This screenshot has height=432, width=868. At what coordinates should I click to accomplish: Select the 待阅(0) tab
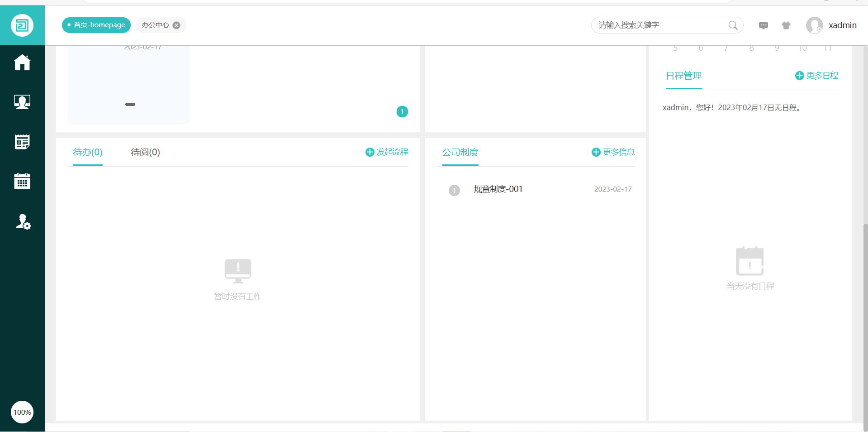[145, 152]
